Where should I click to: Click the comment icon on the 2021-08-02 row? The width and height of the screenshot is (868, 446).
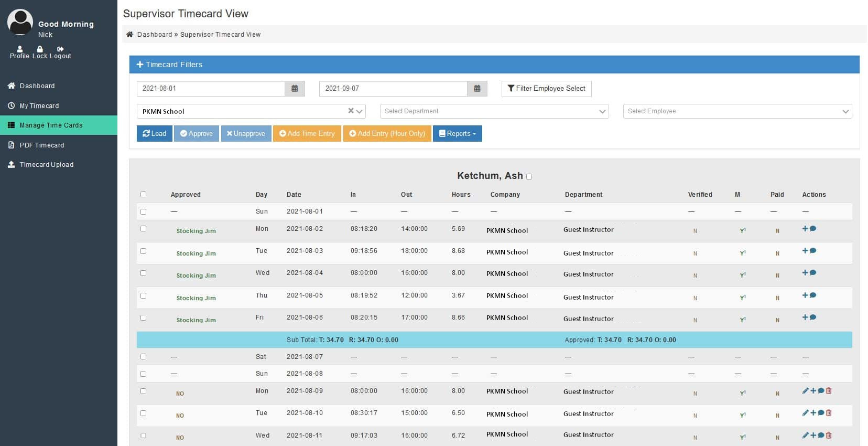(813, 229)
